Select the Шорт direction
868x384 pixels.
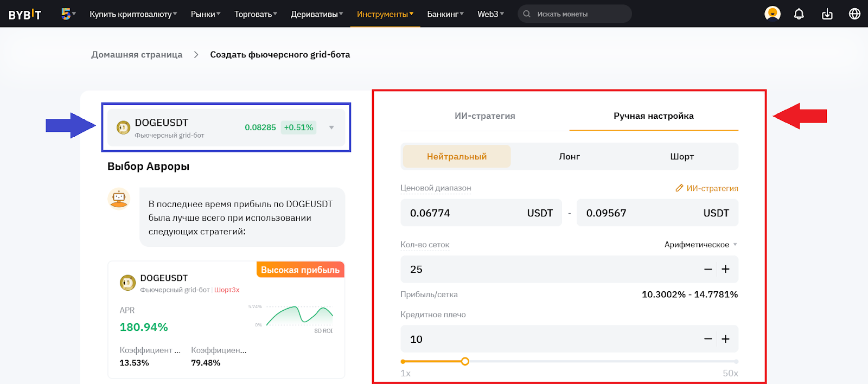(682, 156)
